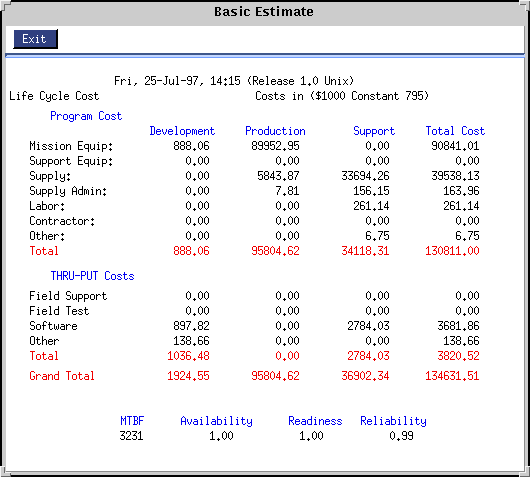Click the THRU-PUT Costs heading
The height and width of the screenshot is (477, 530).
(92, 276)
